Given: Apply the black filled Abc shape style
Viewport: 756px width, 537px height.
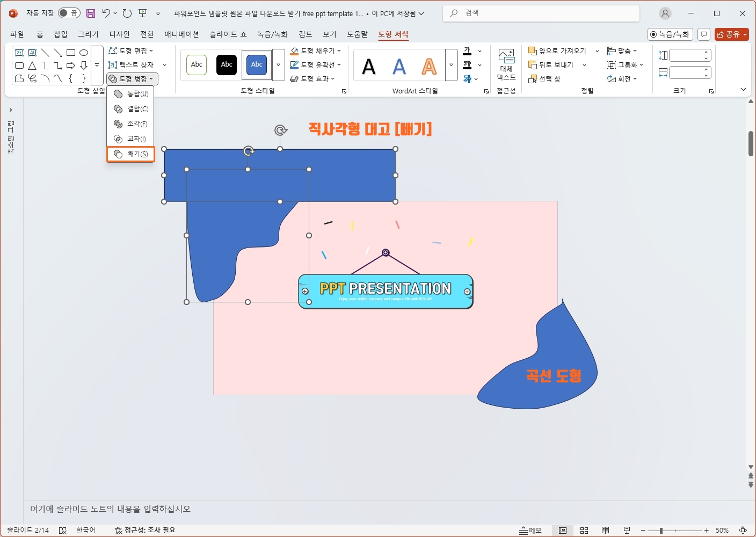Looking at the screenshot, I should [x=227, y=64].
